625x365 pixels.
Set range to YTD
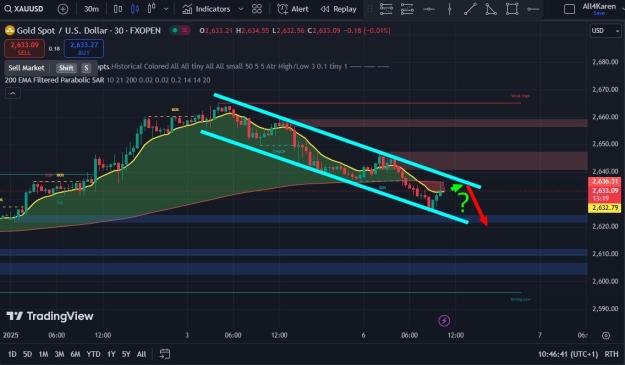coord(93,354)
